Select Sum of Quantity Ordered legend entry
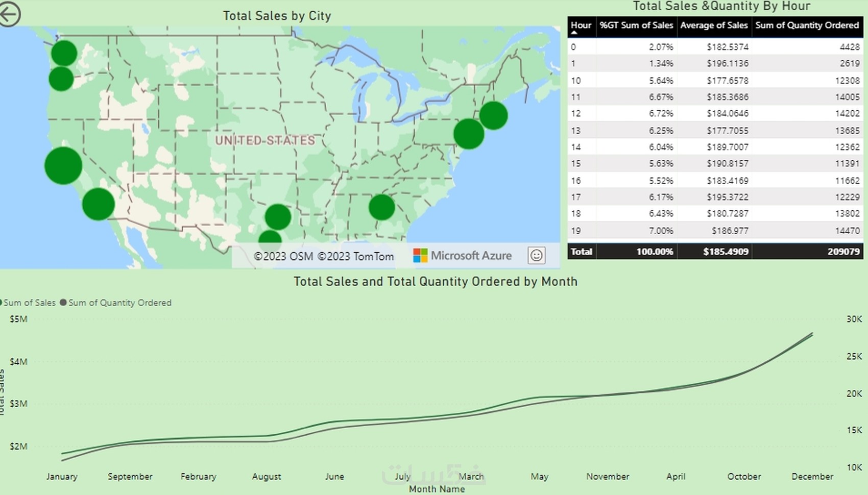Viewport: 868px width, 495px height. click(x=115, y=303)
